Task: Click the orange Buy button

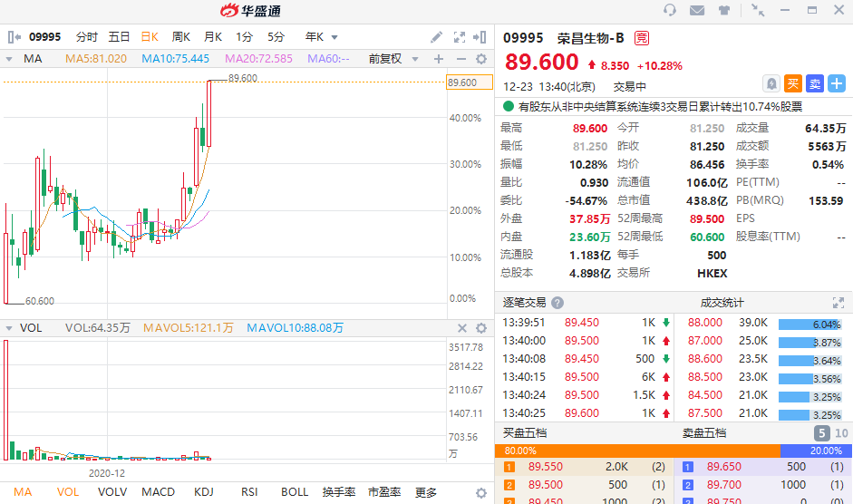Action: (x=793, y=83)
